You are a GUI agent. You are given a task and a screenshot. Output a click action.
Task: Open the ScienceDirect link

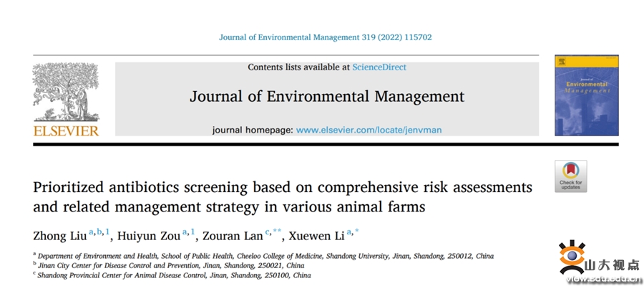click(379, 67)
